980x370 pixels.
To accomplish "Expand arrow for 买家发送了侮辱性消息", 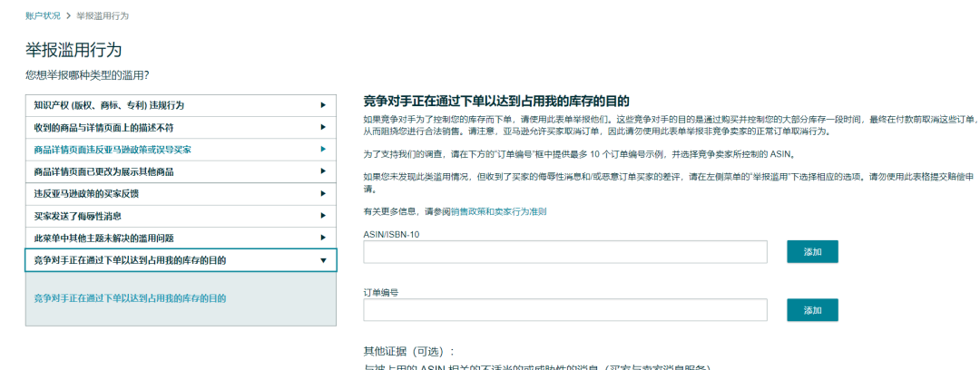I will click(x=323, y=216).
